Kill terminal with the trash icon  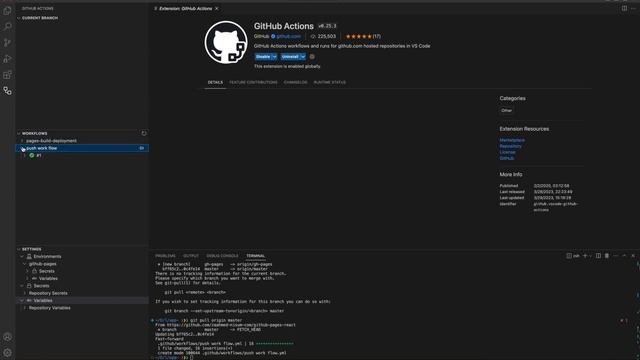pos(607,256)
